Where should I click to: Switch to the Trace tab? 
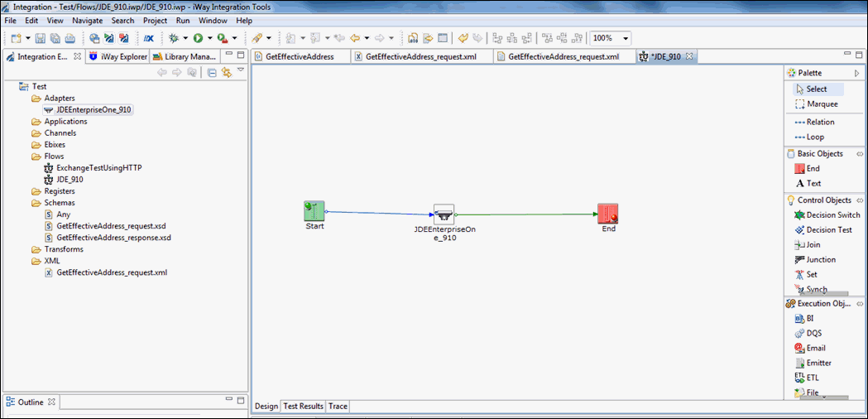(338, 407)
